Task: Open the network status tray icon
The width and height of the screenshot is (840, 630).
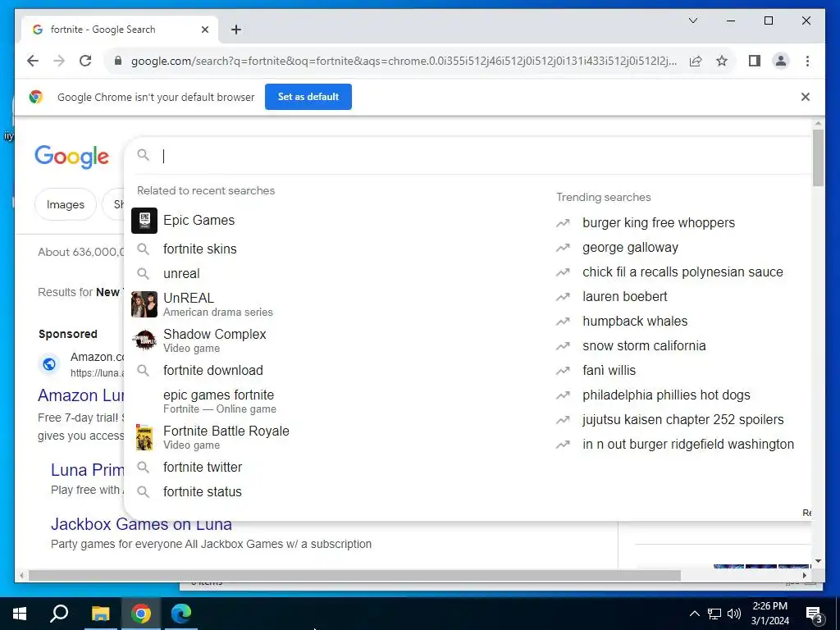Action: (x=714, y=614)
